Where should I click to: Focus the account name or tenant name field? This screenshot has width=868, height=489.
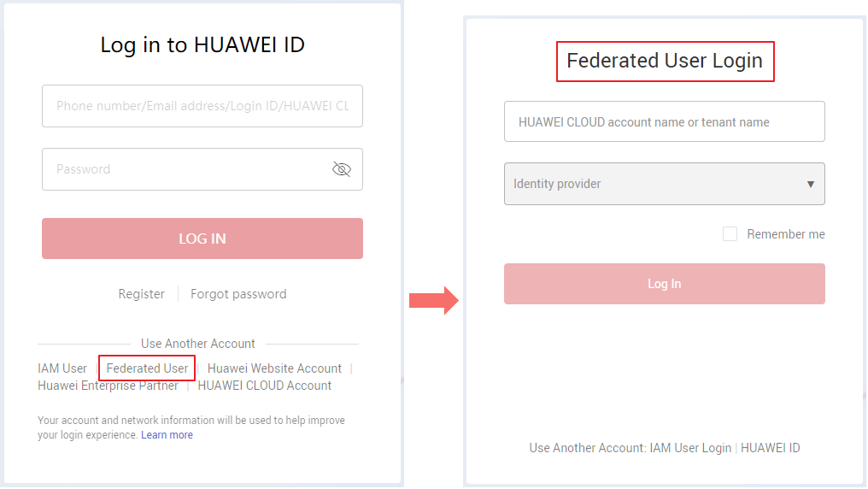click(x=665, y=122)
